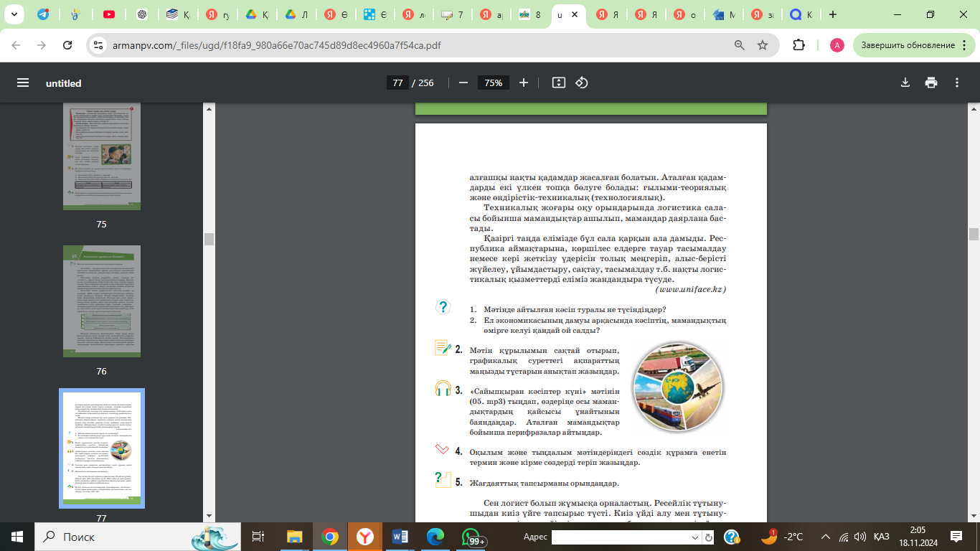This screenshot has width=980, height=551.
Task: Click the thumbnail panel scrollbar thumb
Action: click(x=209, y=239)
